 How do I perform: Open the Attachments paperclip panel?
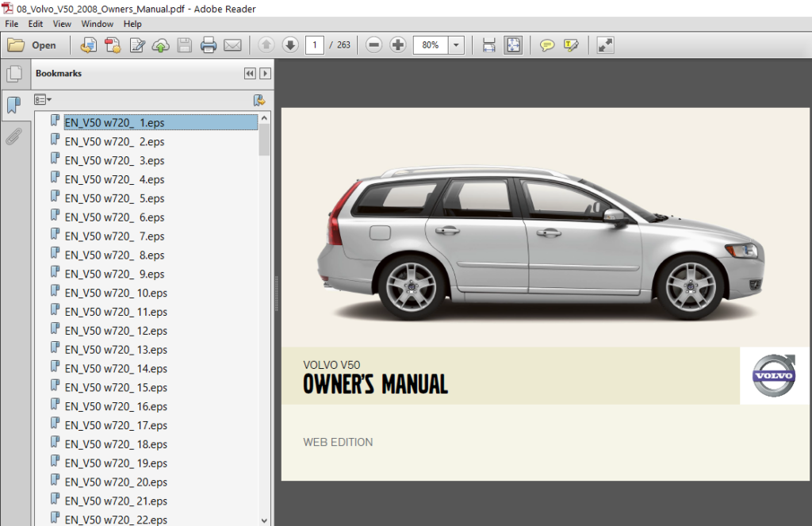click(14, 136)
